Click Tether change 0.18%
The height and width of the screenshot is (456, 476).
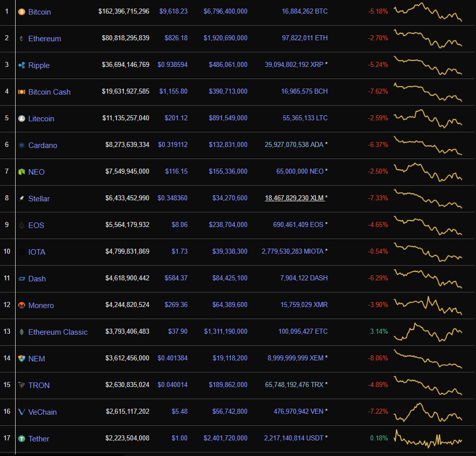pyautogui.click(x=379, y=438)
